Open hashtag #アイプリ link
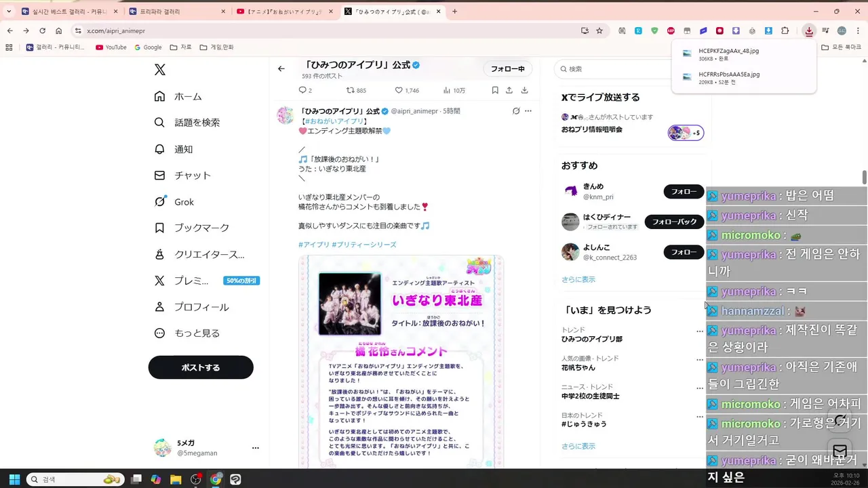The image size is (868, 488). 314,245
